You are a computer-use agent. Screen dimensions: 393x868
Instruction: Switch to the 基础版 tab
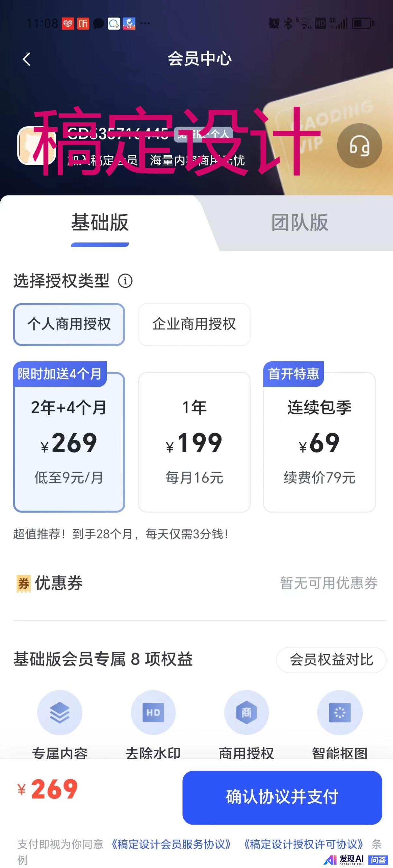pos(100,223)
